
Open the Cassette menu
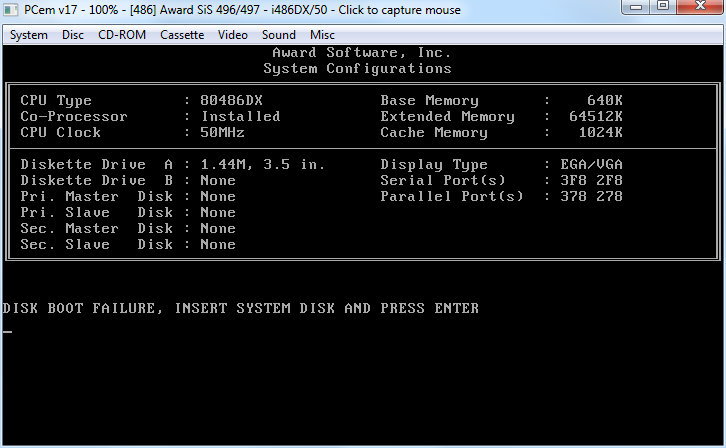coord(182,35)
